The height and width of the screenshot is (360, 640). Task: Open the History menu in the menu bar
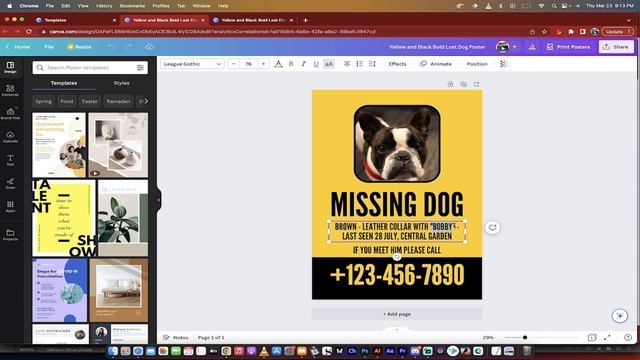coord(104,6)
